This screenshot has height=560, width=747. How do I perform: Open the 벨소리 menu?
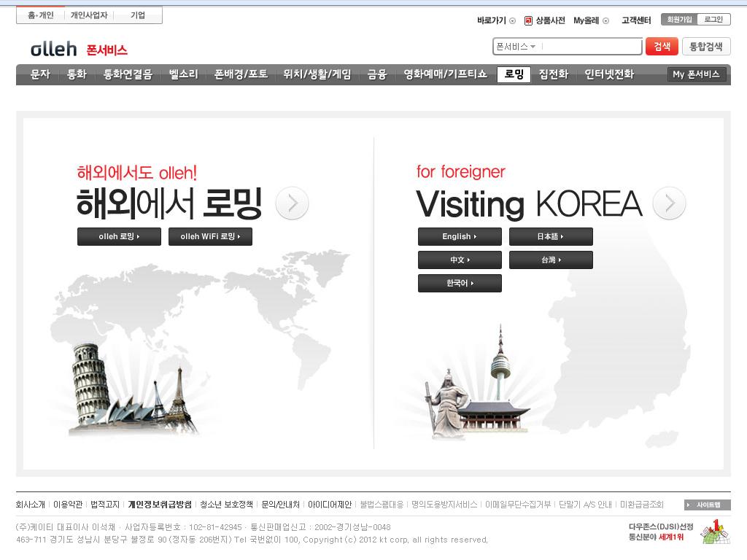tap(183, 74)
